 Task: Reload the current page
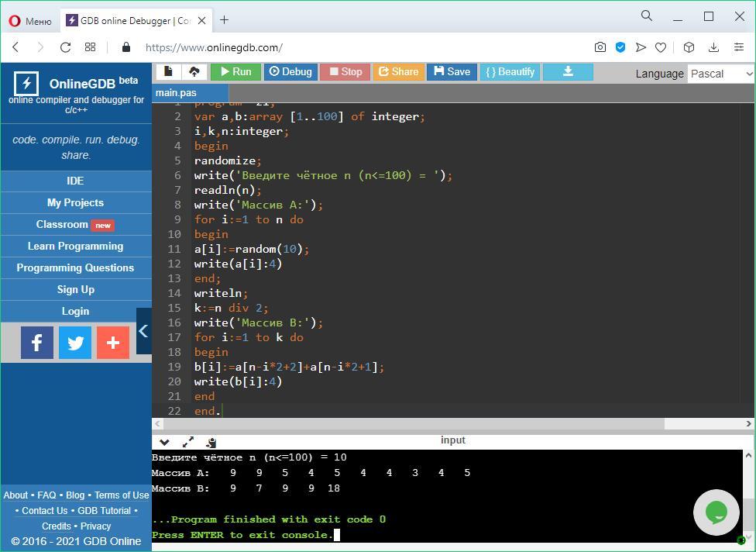pyautogui.click(x=65, y=47)
